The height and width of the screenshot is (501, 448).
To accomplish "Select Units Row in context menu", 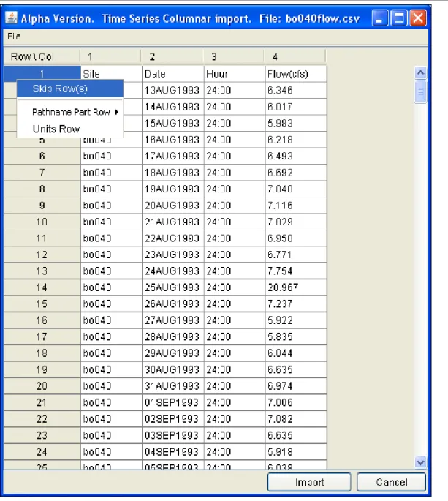I will click(70, 129).
